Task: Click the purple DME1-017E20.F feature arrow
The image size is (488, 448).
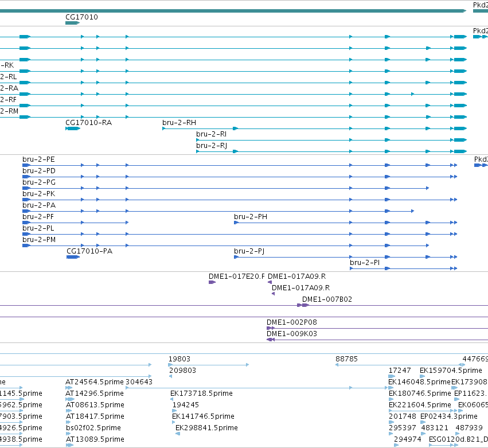Action: coord(212,282)
